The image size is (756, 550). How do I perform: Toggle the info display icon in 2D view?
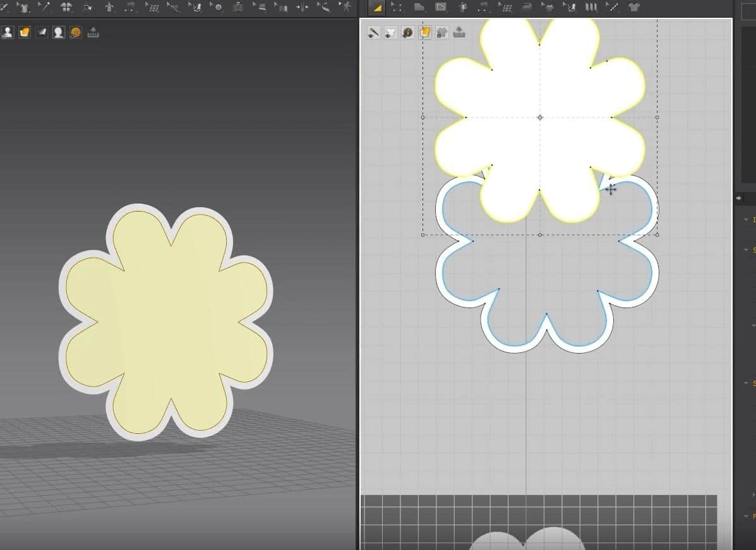[407, 32]
